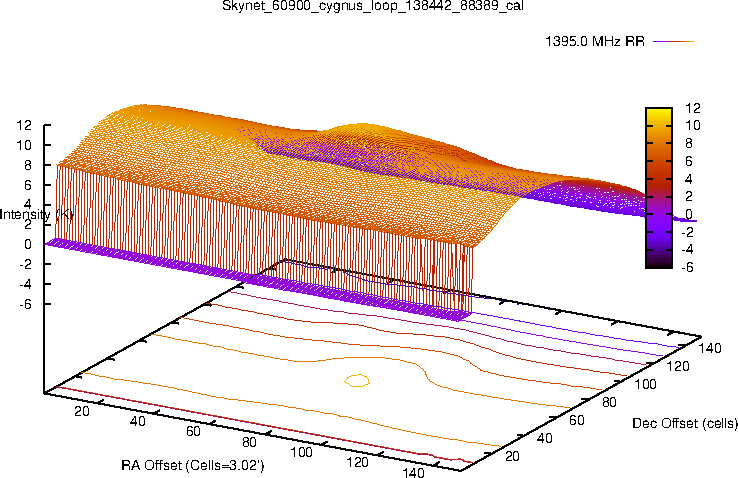
Task: Click color bar tick label -2
Action: click(x=687, y=232)
